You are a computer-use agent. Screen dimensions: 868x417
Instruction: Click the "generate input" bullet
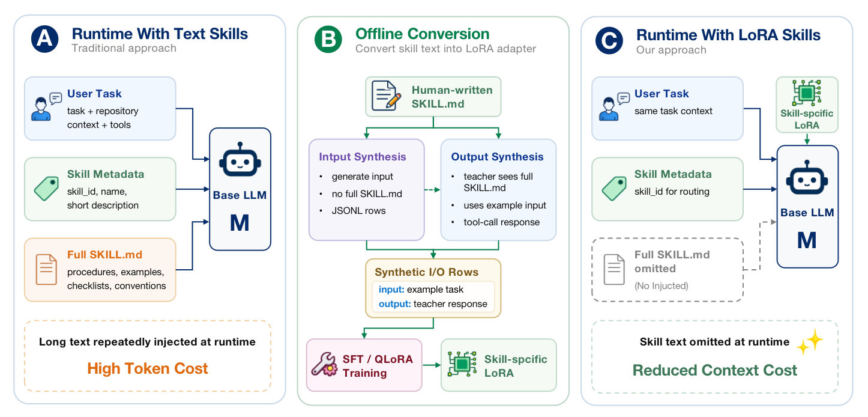click(x=362, y=176)
